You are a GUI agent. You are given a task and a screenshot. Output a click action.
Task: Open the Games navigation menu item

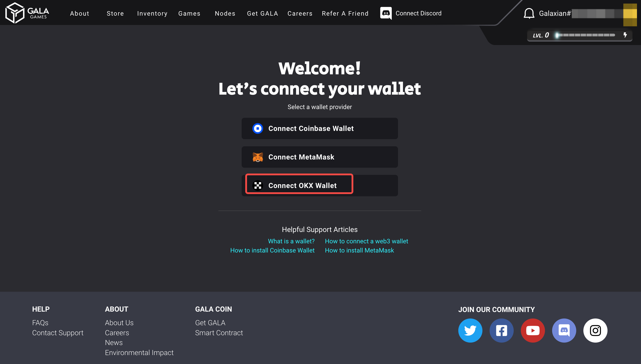pos(189,13)
